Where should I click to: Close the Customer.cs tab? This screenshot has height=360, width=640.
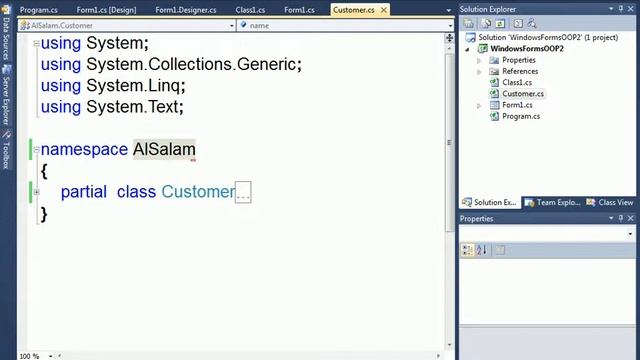(x=384, y=10)
